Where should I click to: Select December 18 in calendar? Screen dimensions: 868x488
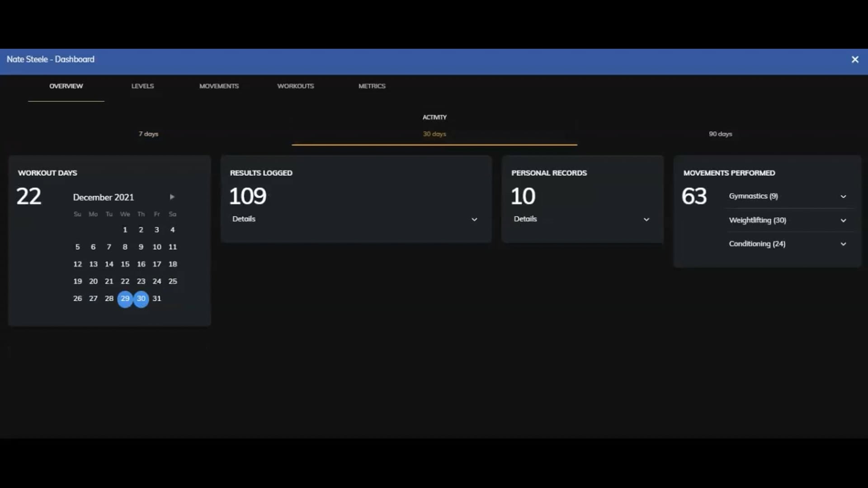pyautogui.click(x=173, y=264)
